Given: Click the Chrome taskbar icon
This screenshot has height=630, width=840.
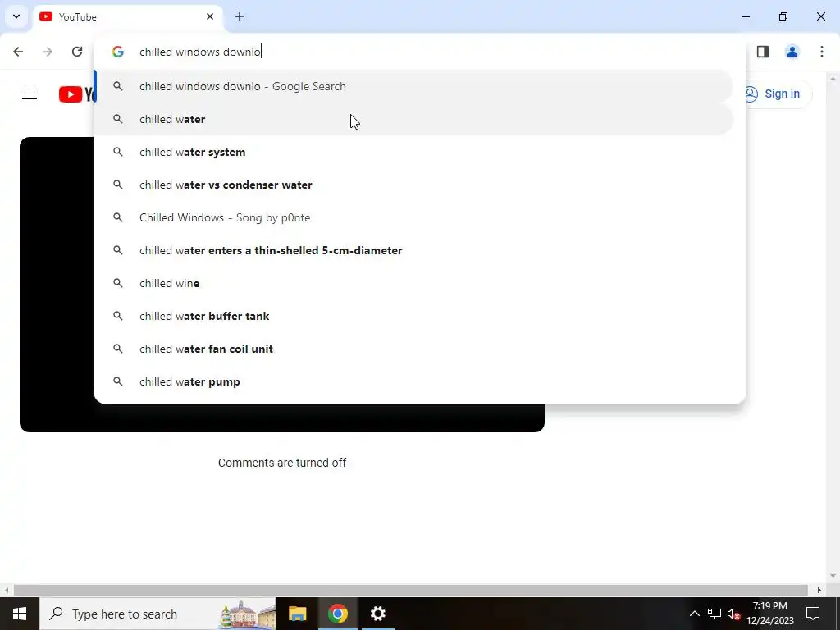Looking at the screenshot, I should click(337, 614).
